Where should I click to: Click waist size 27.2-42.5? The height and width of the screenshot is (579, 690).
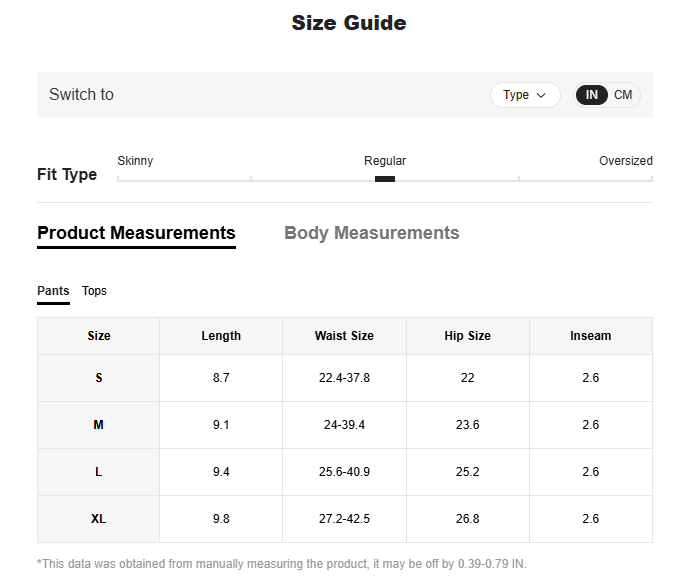(x=344, y=519)
